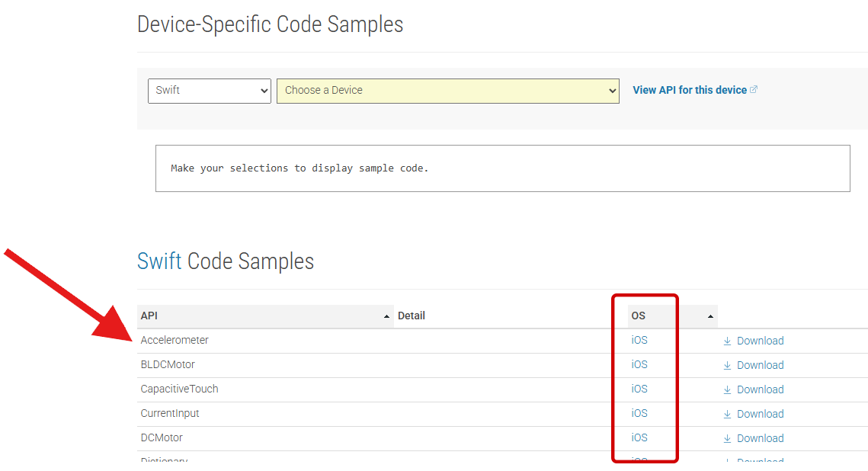
Task: Click the download icon for BLDCMotor
Action: coord(727,365)
